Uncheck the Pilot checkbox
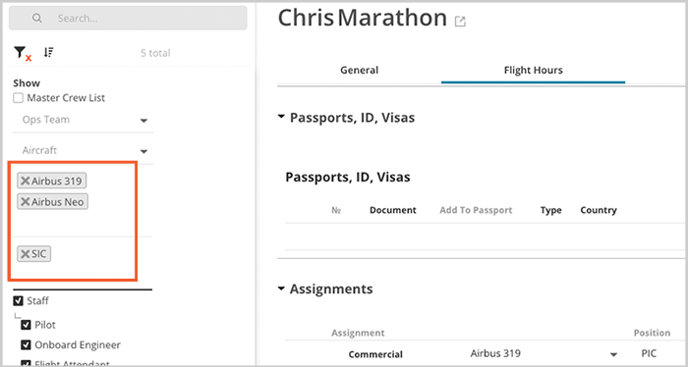This screenshot has width=688, height=367. pos(26,325)
